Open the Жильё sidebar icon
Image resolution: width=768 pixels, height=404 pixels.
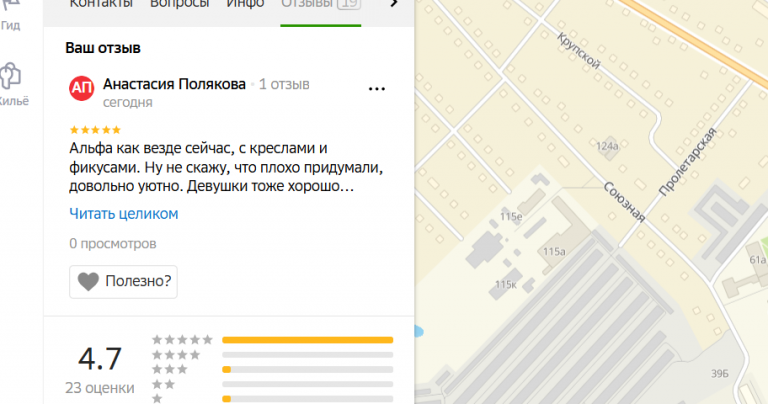point(12,84)
